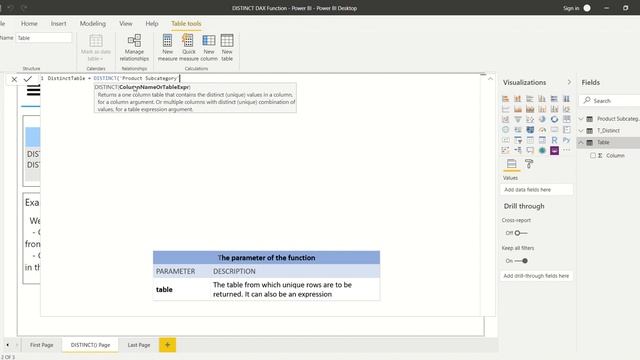640x360 pixels.
Task: Switch to the Last Page tab
Action: 139,345
